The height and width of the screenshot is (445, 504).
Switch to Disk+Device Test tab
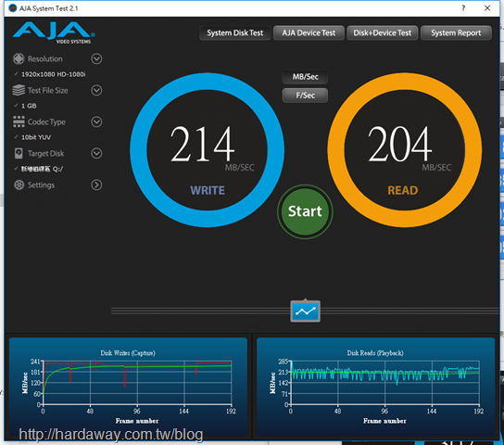(383, 32)
